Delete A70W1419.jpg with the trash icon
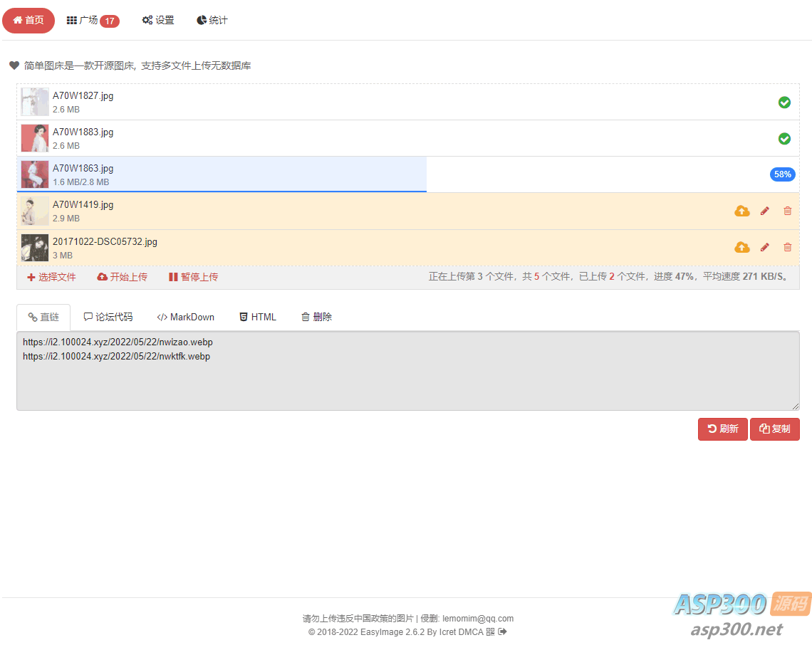 tap(787, 211)
